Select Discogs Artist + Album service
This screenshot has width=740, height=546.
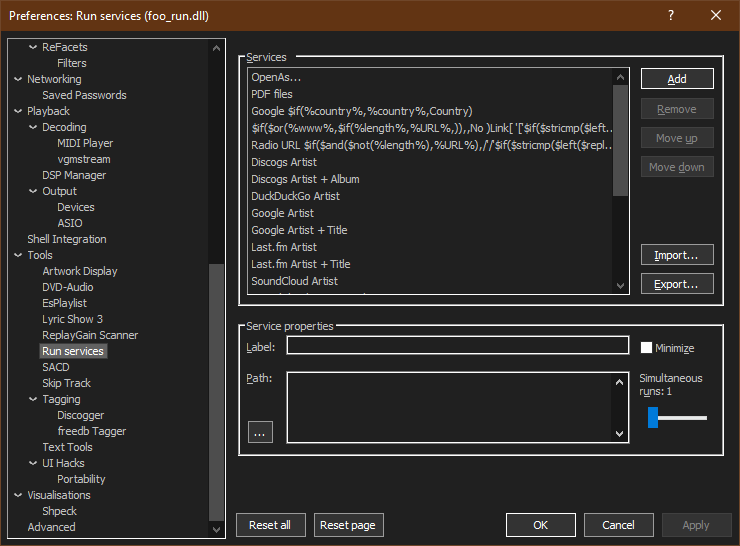pos(305,179)
